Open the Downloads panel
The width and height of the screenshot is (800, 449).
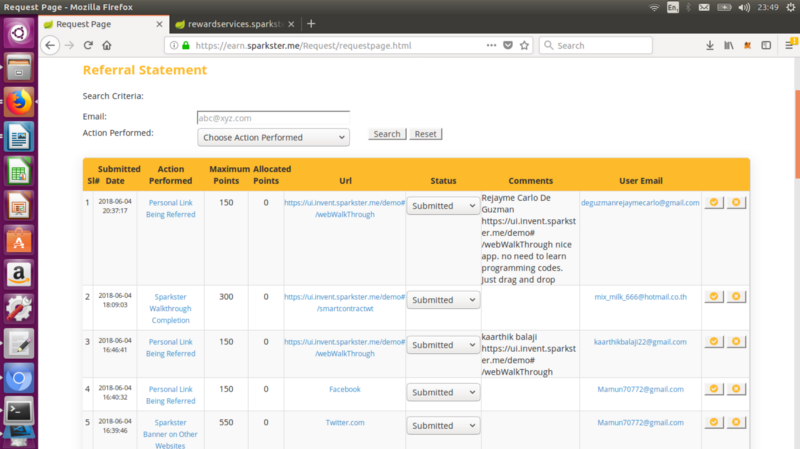tap(710, 45)
